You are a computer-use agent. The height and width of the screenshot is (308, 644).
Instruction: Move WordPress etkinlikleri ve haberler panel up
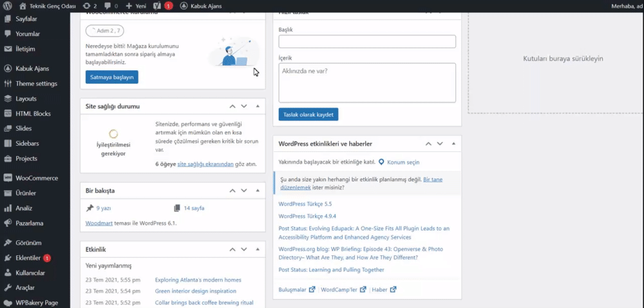[428, 144]
